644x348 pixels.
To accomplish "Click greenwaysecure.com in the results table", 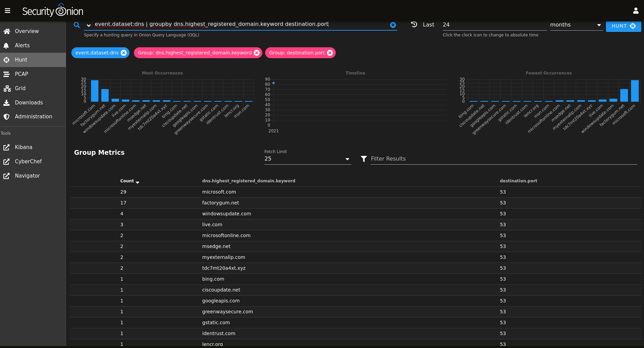I will 228,312.
